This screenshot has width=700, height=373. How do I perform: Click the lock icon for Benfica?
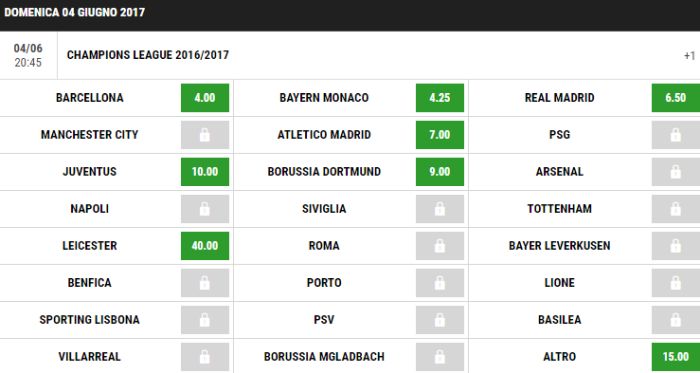click(205, 283)
